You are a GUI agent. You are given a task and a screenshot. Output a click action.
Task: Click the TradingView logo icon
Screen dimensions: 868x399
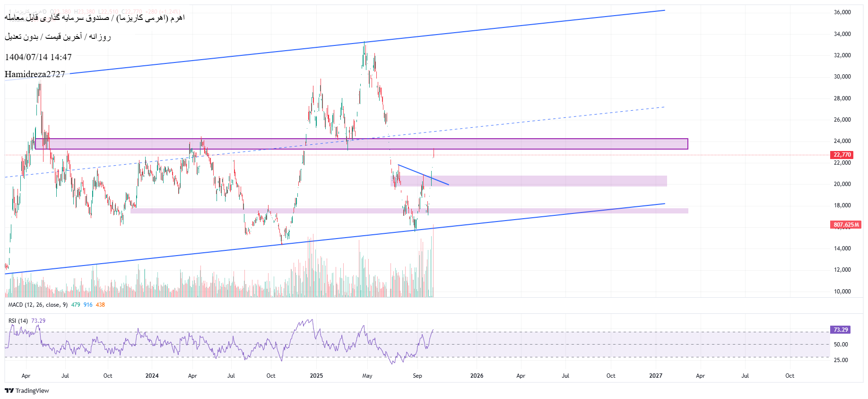click(9, 390)
